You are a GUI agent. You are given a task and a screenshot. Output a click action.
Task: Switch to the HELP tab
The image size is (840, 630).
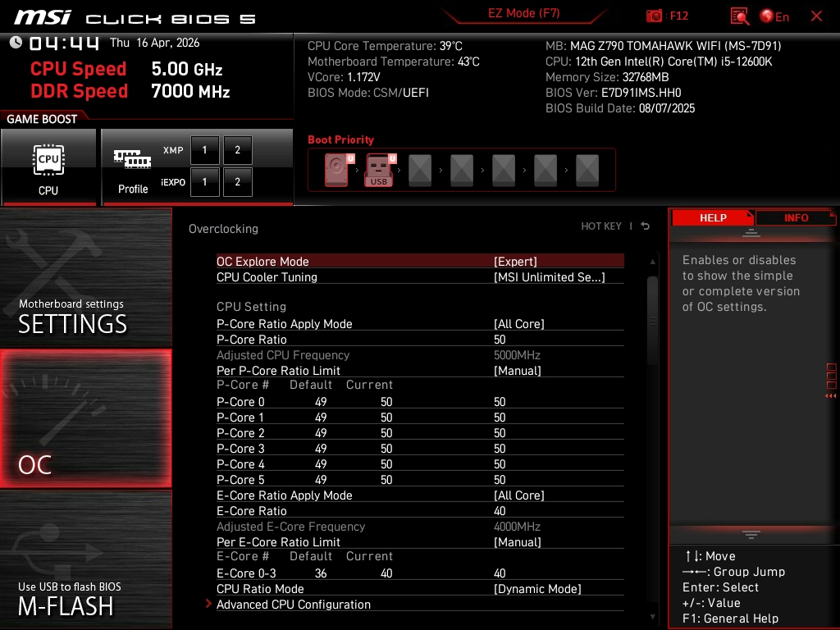pos(713,217)
